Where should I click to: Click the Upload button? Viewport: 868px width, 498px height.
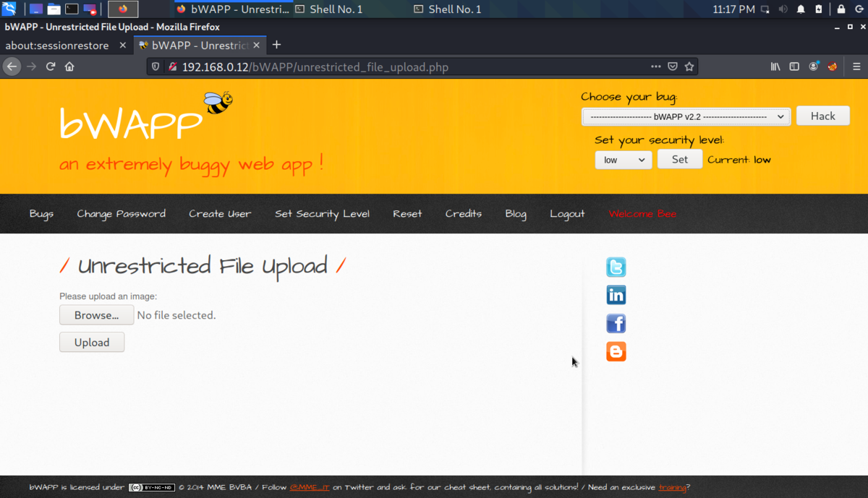click(x=92, y=343)
